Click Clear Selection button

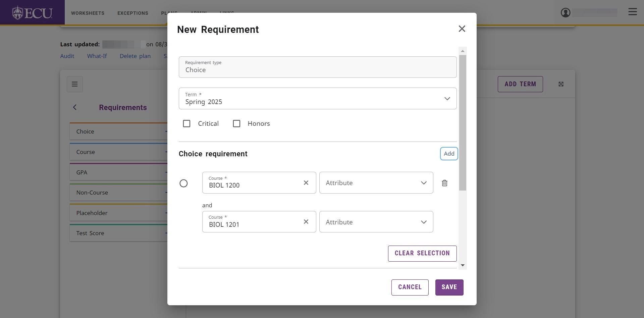(422, 254)
